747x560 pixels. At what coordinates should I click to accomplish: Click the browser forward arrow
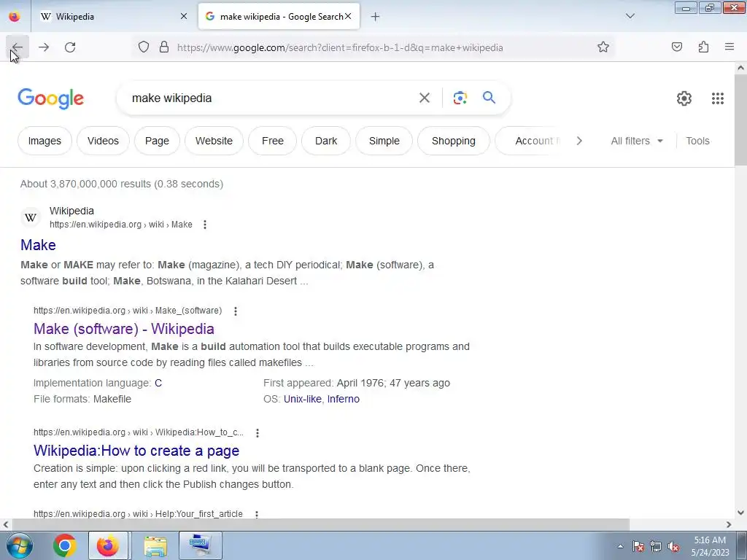(x=44, y=47)
